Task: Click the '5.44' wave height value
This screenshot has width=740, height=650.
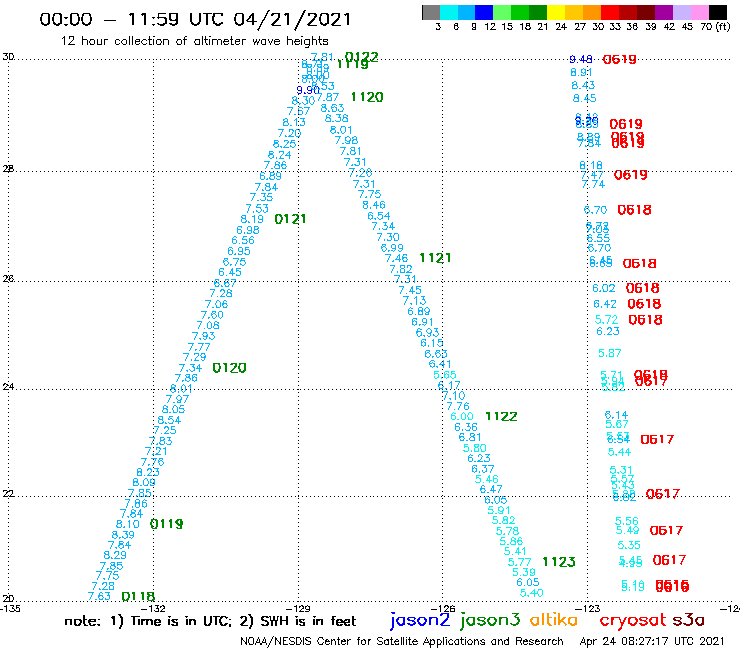Action: tap(620, 452)
